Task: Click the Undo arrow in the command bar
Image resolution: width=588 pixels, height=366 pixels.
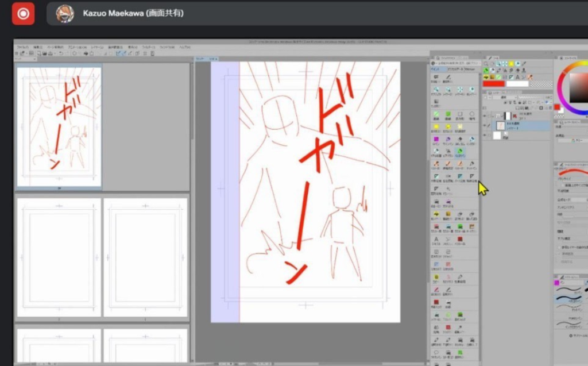Action: tap(61, 53)
